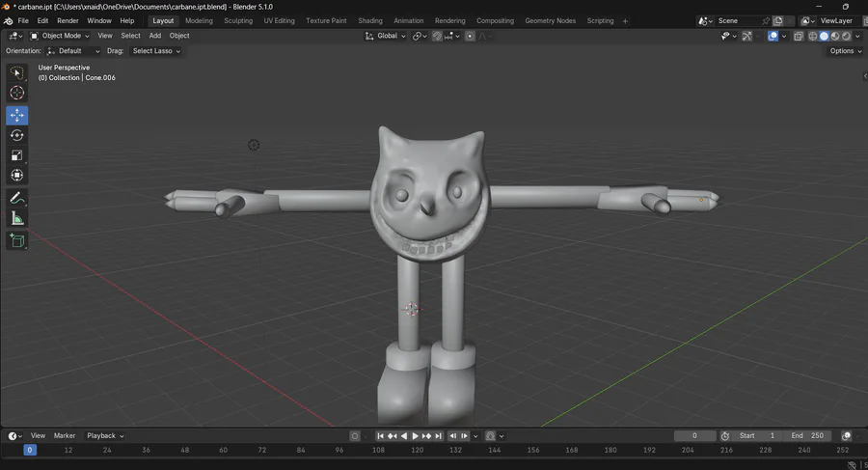The width and height of the screenshot is (868, 470).
Task: Toggle viewport gizmos display
Action: [x=746, y=36]
